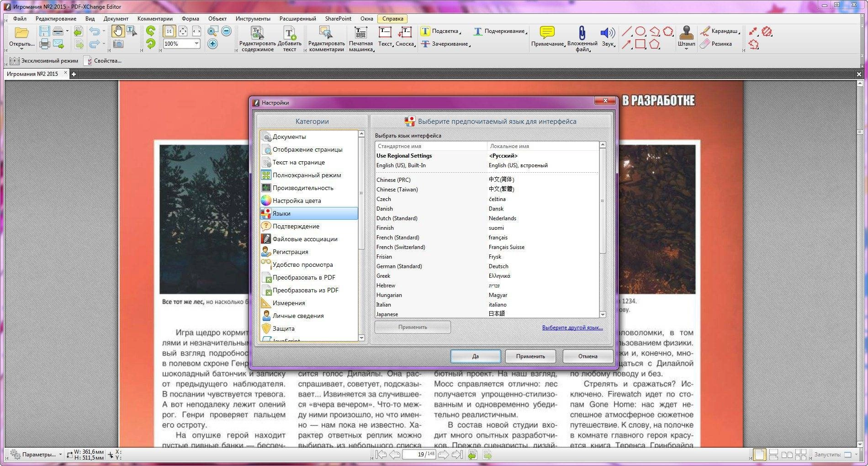Follow the Выберите другой язык link
Screen dimensions: 868x466
tap(572, 328)
